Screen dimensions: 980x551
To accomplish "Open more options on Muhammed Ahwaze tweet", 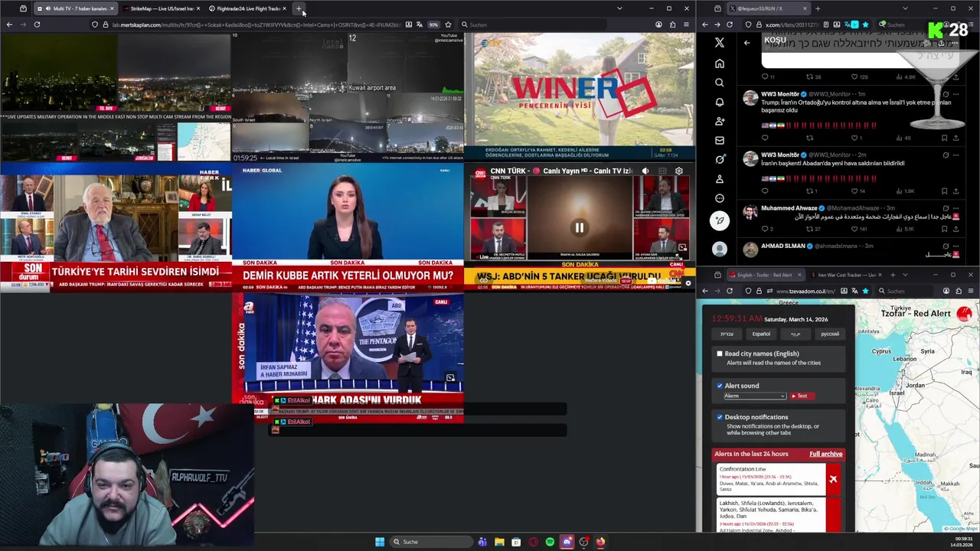I will tap(955, 208).
